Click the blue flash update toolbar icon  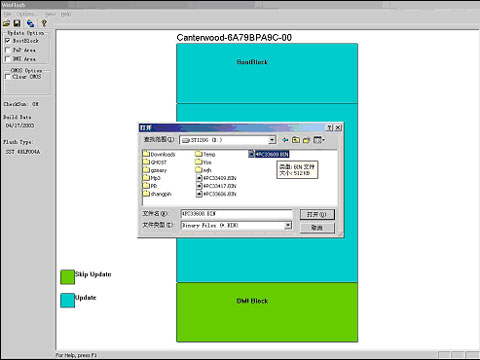point(30,23)
